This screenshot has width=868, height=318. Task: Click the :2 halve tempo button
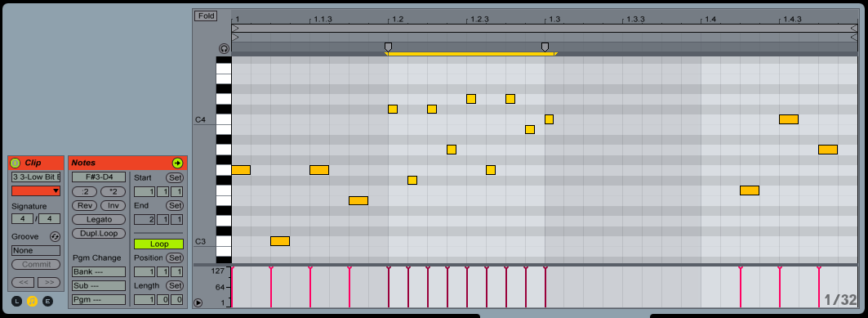(x=84, y=191)
